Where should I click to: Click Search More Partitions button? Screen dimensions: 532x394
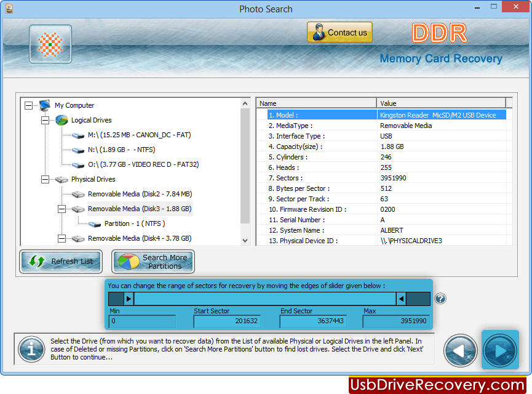click(x=153, y=262)
